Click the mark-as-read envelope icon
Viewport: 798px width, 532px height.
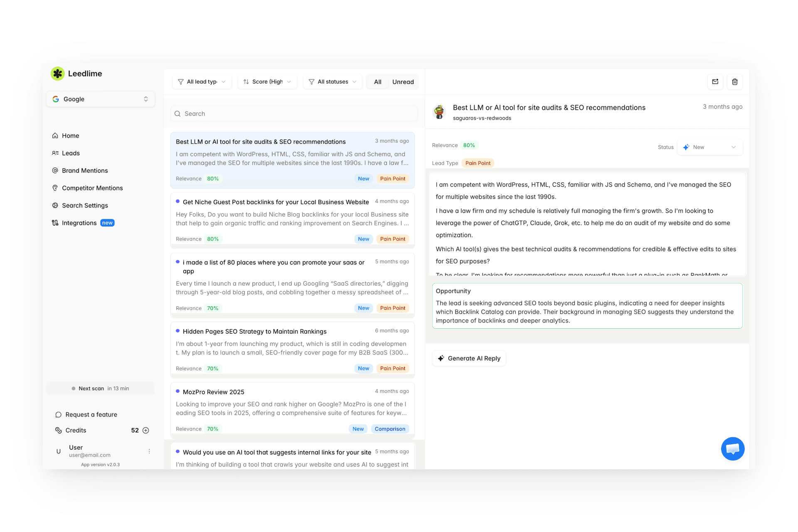pos(715,82)
